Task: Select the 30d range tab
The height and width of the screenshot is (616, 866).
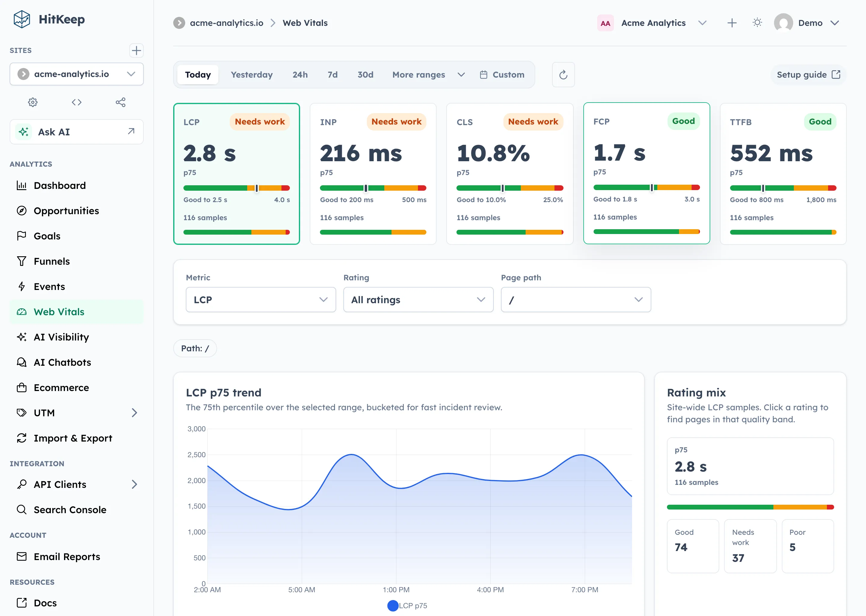Action: click(x=366, y=75)
